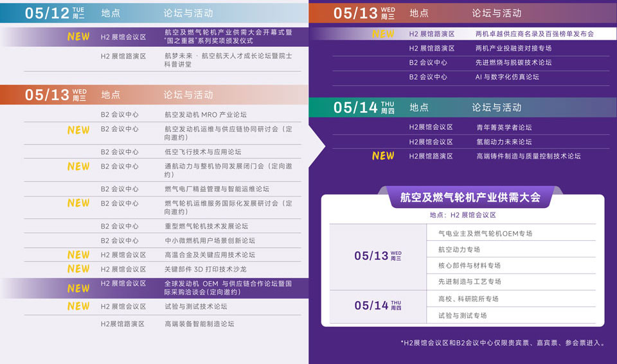This screenshot has width=617, height=364.
Task: Click the NEW badge next to 航空及燃气轮机产业供需大会开幕式
Action: [x=78, y=37]
